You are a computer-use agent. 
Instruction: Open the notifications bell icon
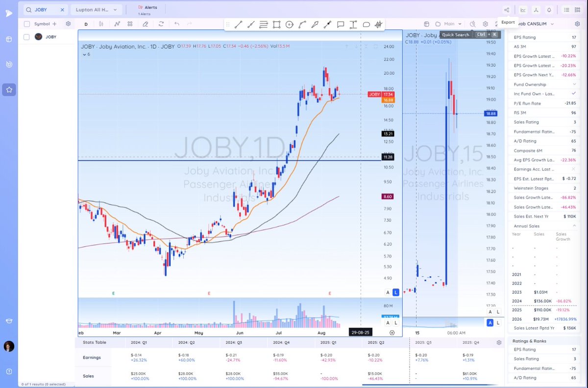click(x=549, y=9)
